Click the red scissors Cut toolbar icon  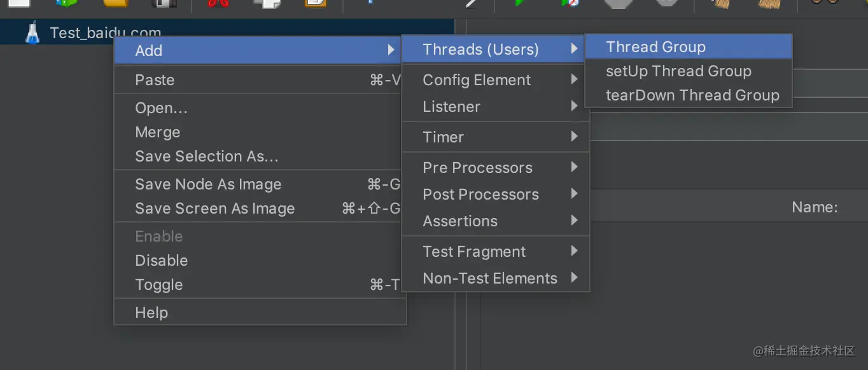[218, 3]
